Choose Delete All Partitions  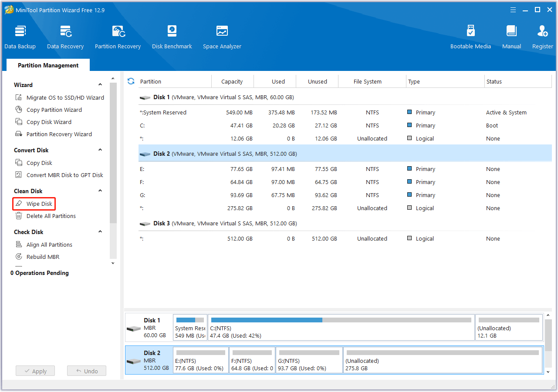tap(51, 216)
